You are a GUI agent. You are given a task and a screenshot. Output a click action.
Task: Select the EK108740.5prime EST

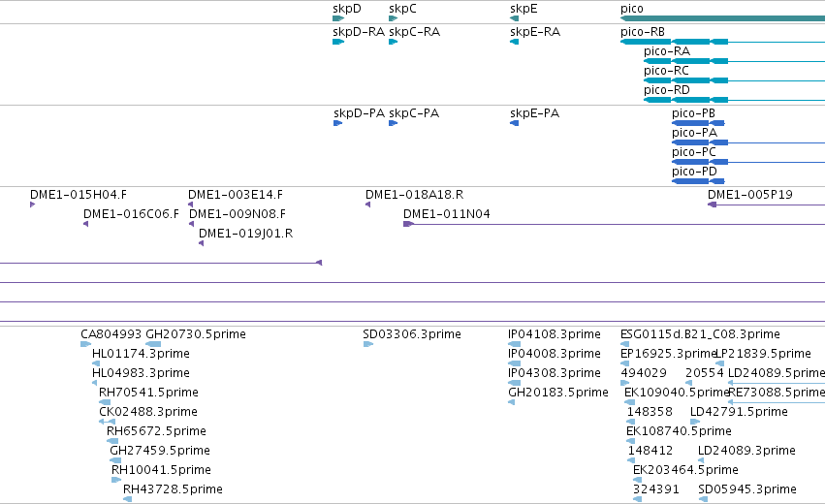pyautogui.click(x=631, y=441)
